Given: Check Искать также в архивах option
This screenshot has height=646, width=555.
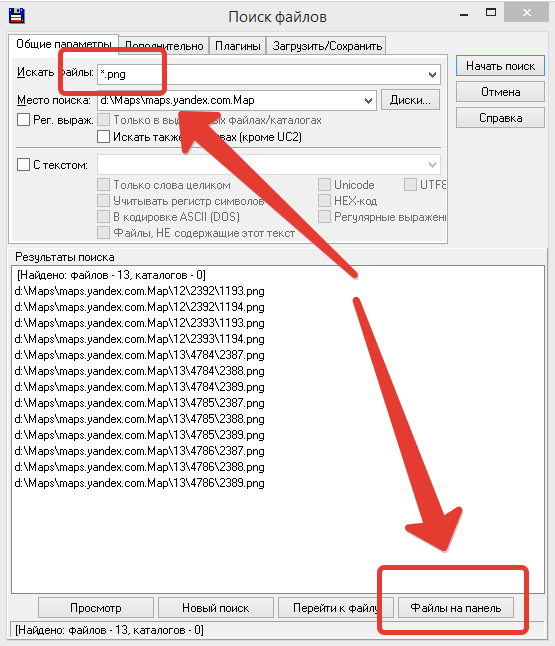Looking at the screenshot, I should tap(103, 136).
